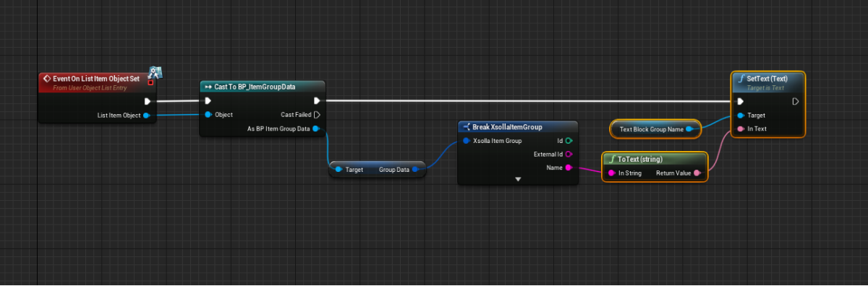Expand the Break XsollaItemGroup node arrow

518,178
